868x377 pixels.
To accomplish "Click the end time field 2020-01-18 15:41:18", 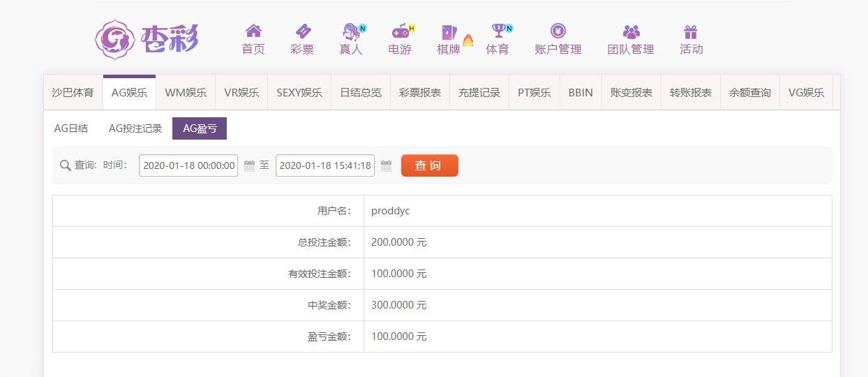I will click(x=325, y=165).
